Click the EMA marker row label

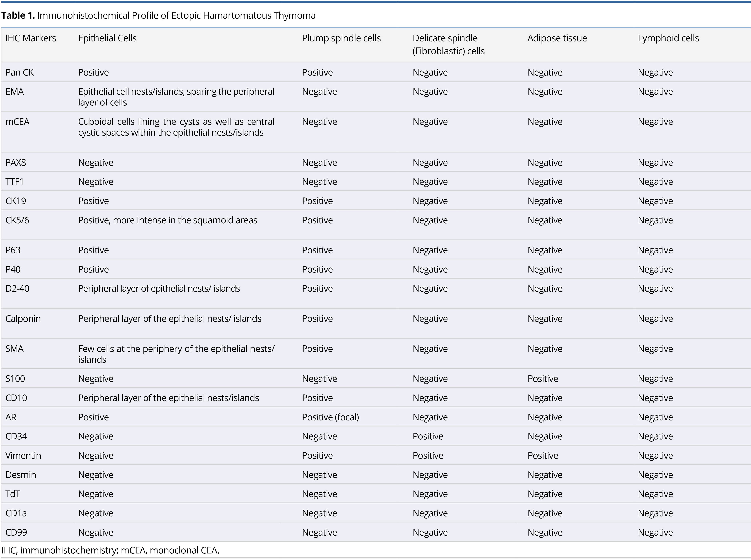click(x=15, y=92)
